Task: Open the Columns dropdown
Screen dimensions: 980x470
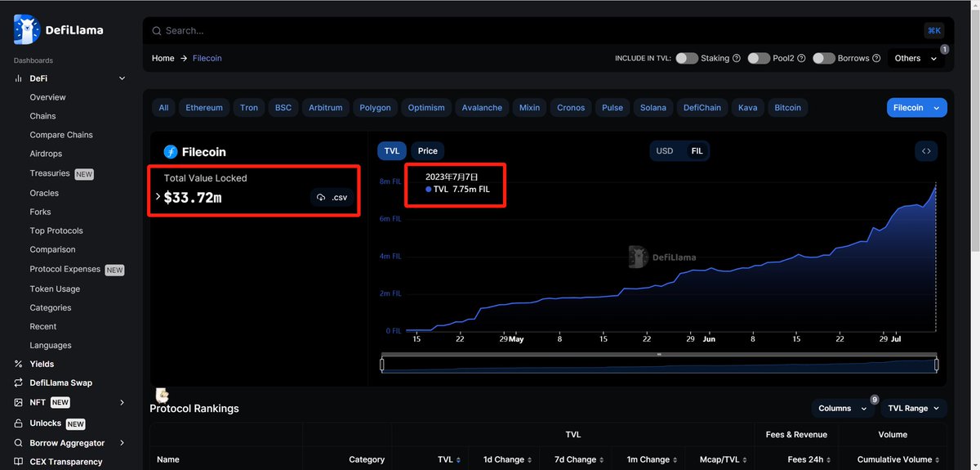Action: (841, 408)
